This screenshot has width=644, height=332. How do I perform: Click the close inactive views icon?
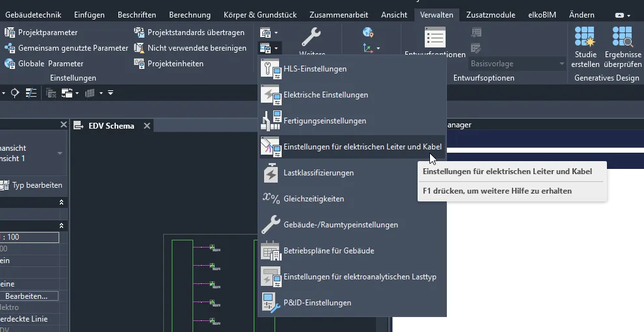[x=51, y=93]
